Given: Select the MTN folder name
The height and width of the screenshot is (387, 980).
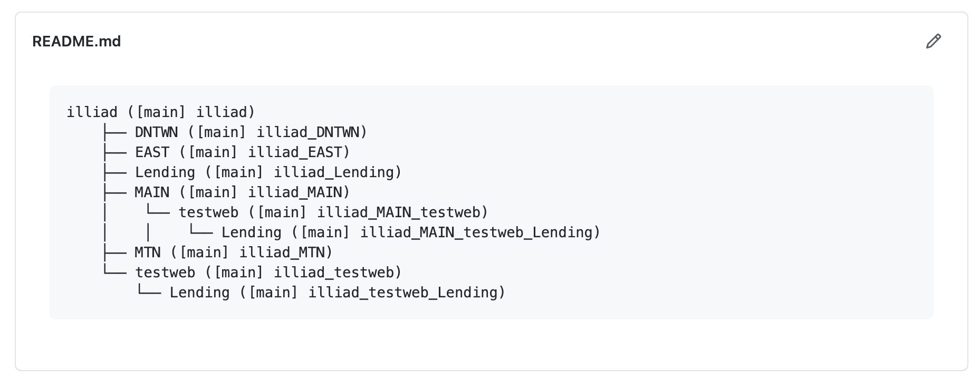Looking at the screenshot, I should (x=148, y=253).
